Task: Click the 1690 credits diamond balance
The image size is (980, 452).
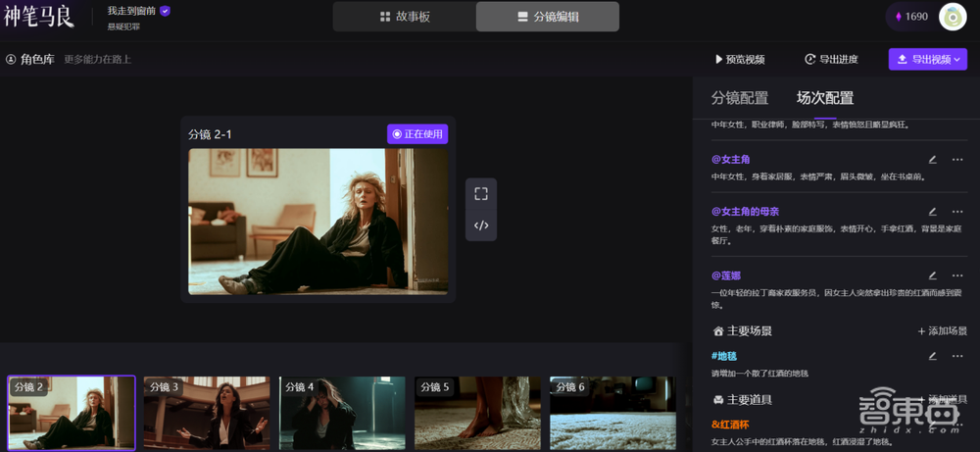Action: click(x=912, y=17)
